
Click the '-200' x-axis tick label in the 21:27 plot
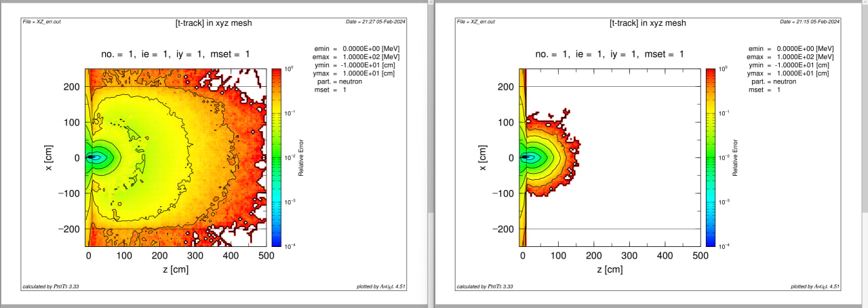pyautogui.click(x=68, y=229)
